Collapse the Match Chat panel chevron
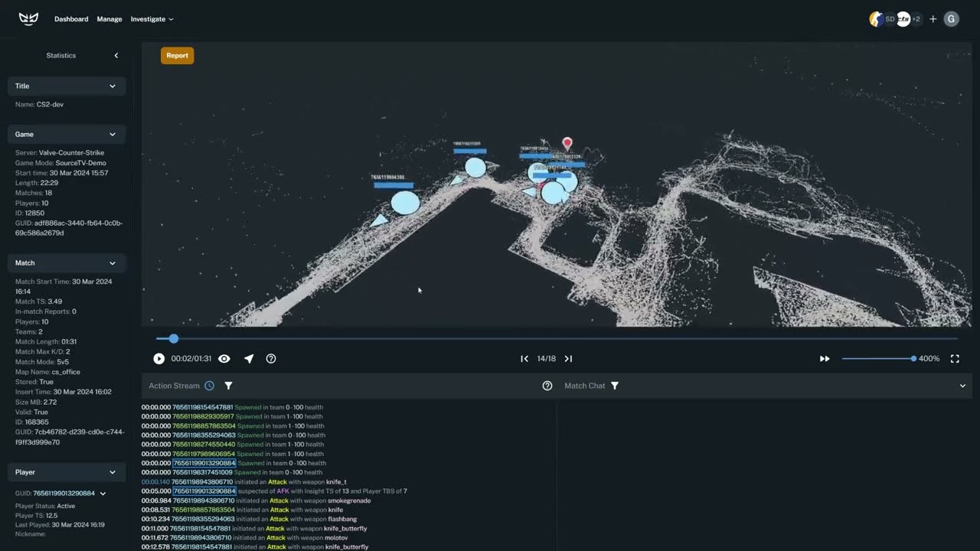 pyautogui.click(x=962, y=386)
